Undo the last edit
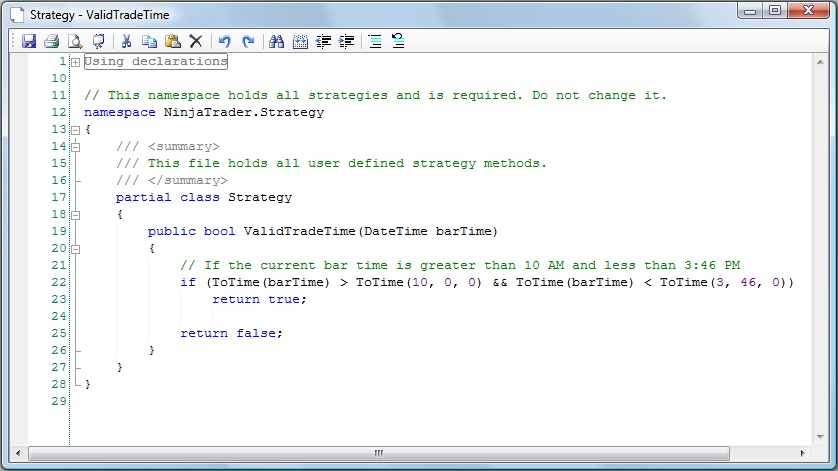This screenshot has width=838, height=471. 225,41
